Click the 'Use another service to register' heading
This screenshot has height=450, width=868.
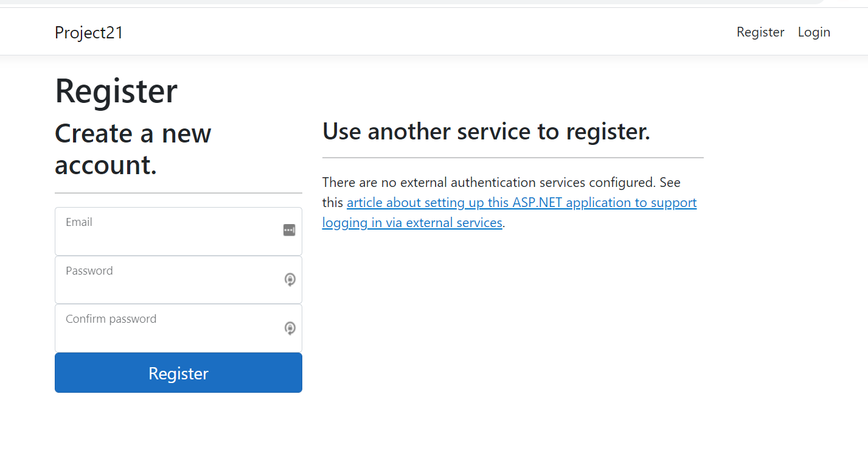486,130
